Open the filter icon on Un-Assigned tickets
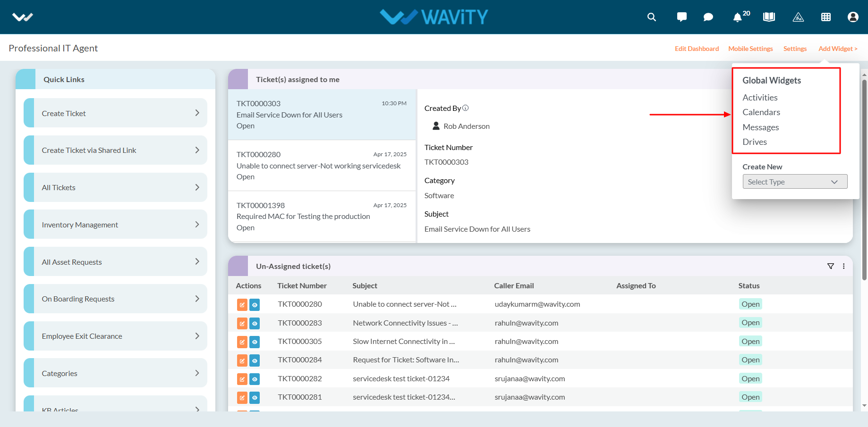Image resolution: width=868 pixels, height=427 pixels. pyautogui.click(x=831, y=266)
